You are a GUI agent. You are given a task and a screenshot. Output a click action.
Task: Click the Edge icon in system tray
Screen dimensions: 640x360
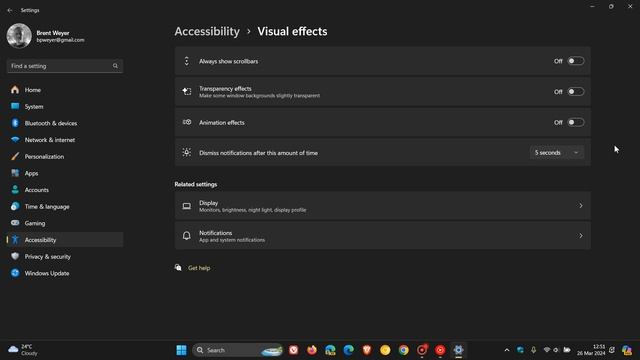(x=520, y=350)
